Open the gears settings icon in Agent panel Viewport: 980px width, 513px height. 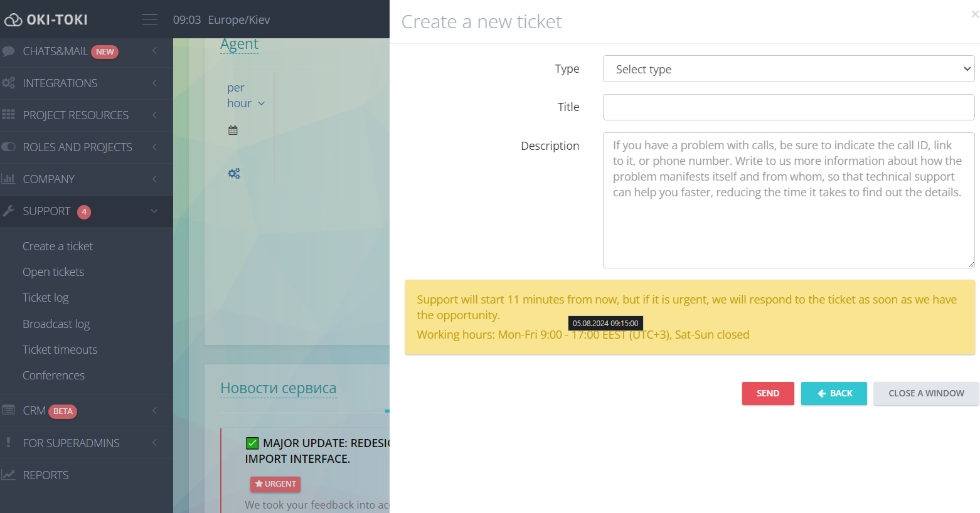(x=234, y=174)
